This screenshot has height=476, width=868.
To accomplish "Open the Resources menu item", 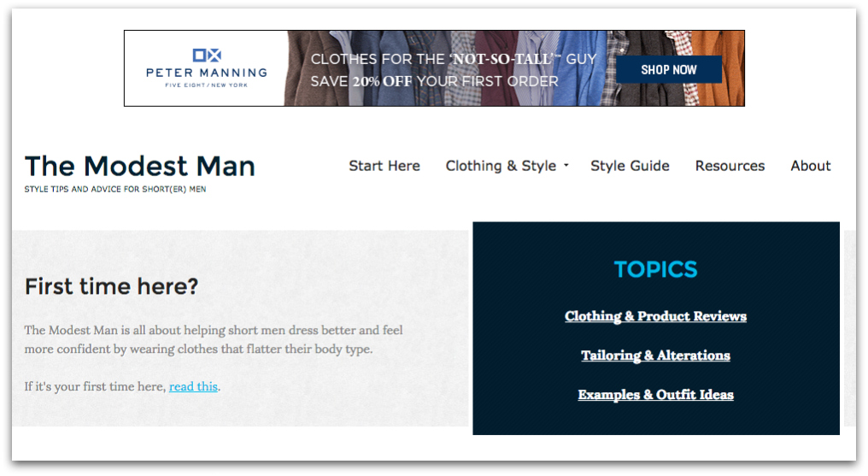I will click(730, 166).
